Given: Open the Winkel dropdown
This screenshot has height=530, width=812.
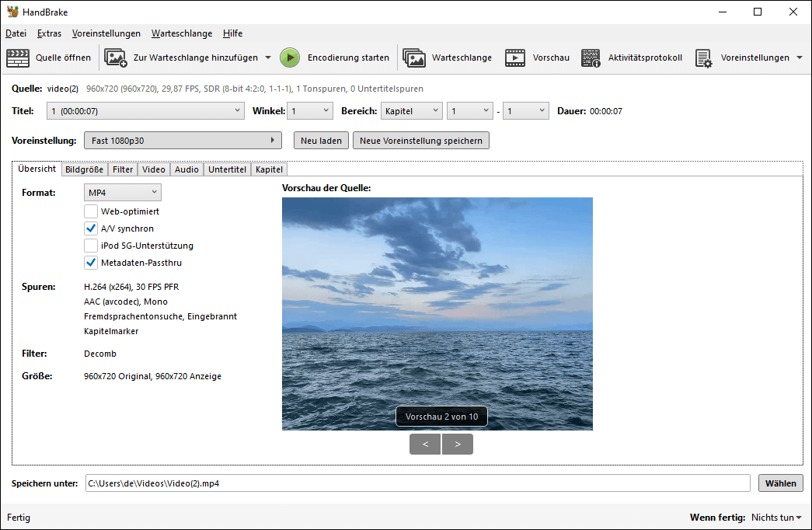Looking at the screenshot, I should tap(310, 111).
